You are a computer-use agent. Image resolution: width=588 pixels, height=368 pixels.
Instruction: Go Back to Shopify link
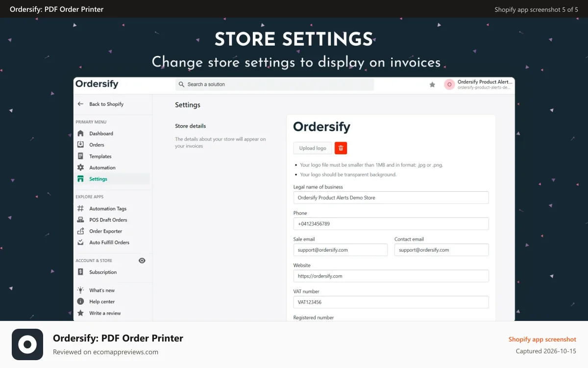click(106, 104)
